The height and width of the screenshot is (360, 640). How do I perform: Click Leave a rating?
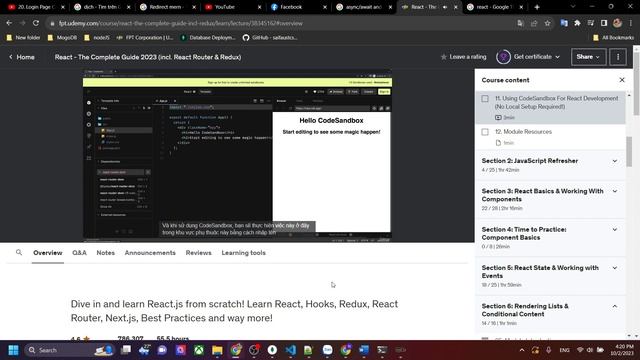463,57
